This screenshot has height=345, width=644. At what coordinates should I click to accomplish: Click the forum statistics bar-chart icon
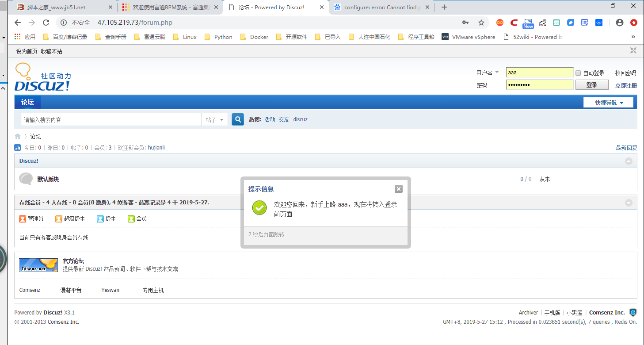point(18,148)
